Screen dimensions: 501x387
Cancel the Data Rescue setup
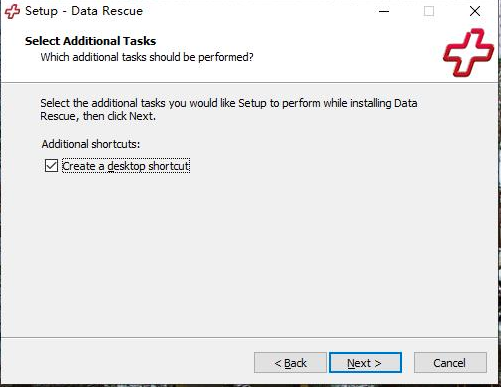click(450, 363)
